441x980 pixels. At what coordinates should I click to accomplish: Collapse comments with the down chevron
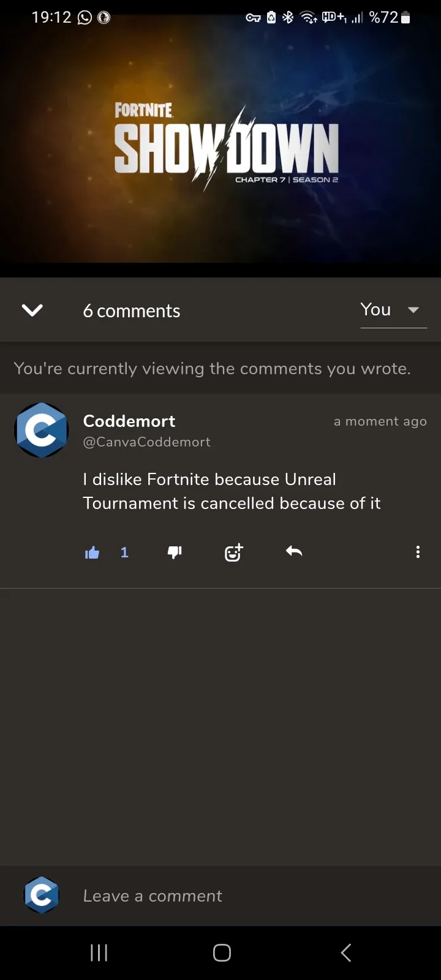point(32,310)
